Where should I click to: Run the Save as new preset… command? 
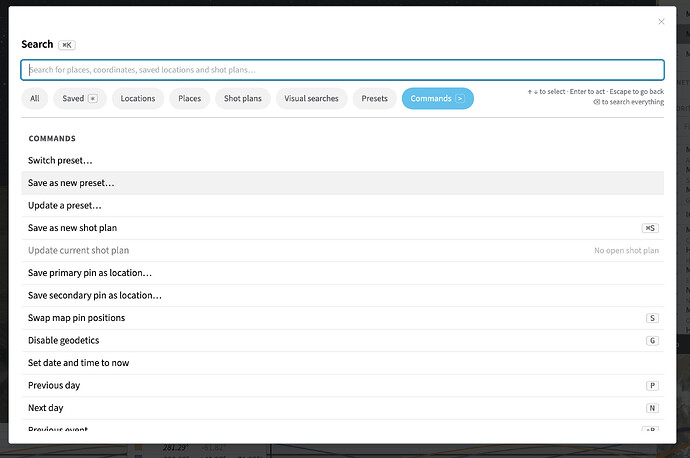(x=342, y=183)
